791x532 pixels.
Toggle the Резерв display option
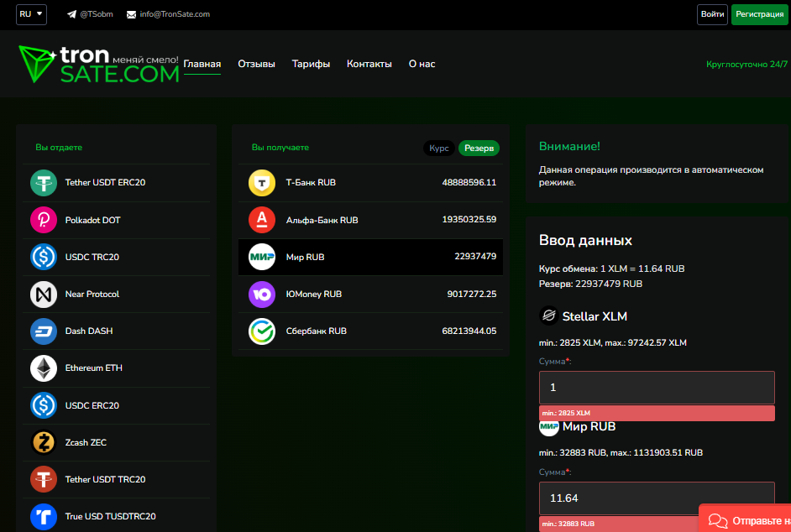click(479, 148)
